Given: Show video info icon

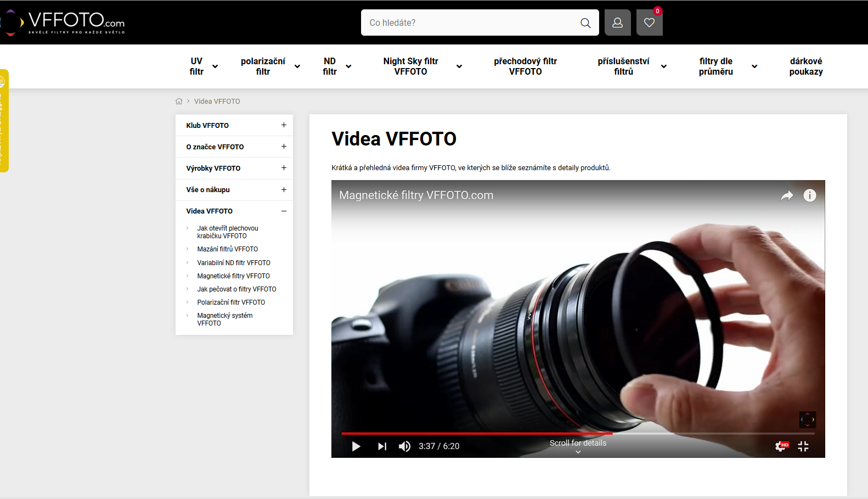Looking at the screenshot, I should [x=810, y=195].
